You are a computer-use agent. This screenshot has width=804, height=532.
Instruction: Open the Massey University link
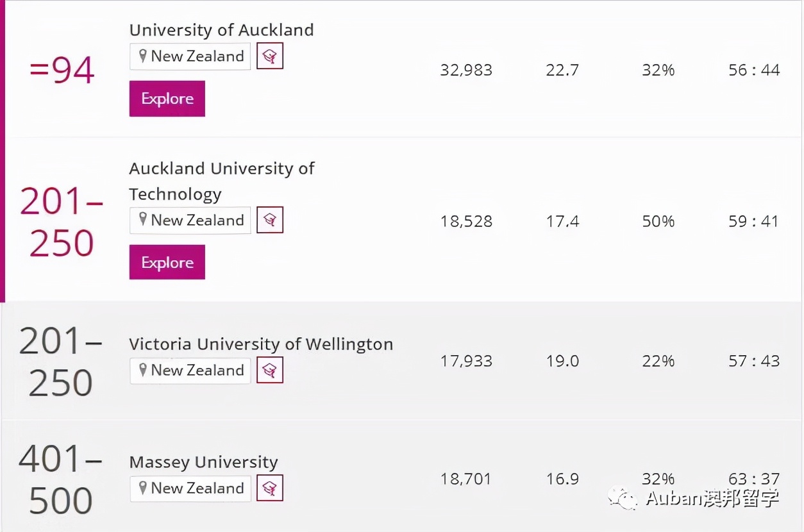tap(203, 462)
